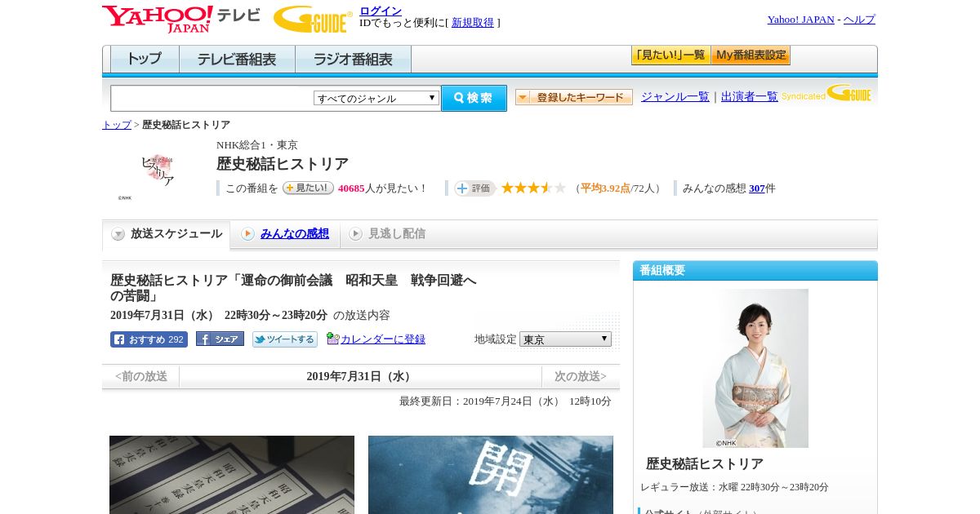Screen dimensions: 980x514
Task: Open the 307 reviews count link
Action: coord(757,188)
